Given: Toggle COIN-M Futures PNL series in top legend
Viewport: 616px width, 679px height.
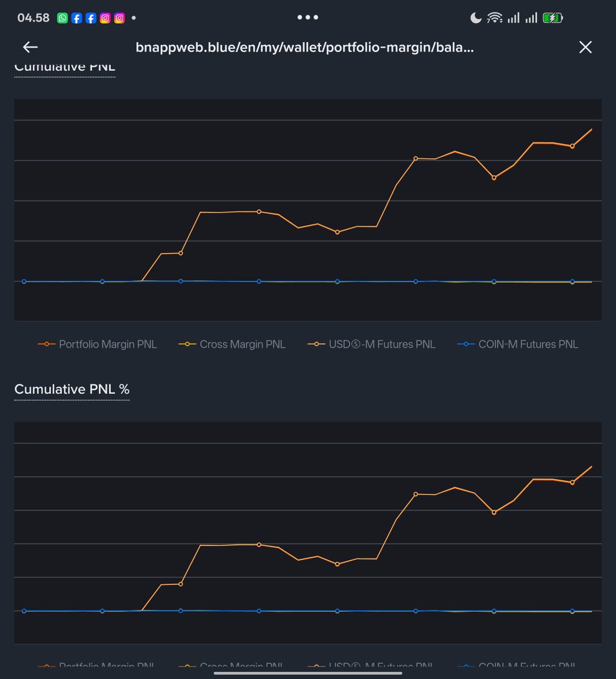Looking at the screenshot, I should click(x=517, y=344).
